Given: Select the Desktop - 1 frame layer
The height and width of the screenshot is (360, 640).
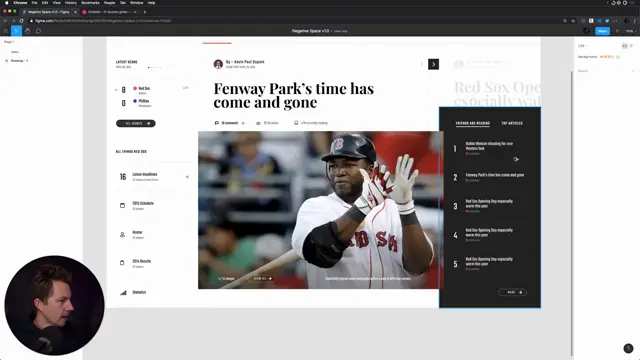Looking at the screenshot, I should coord(19,61).
